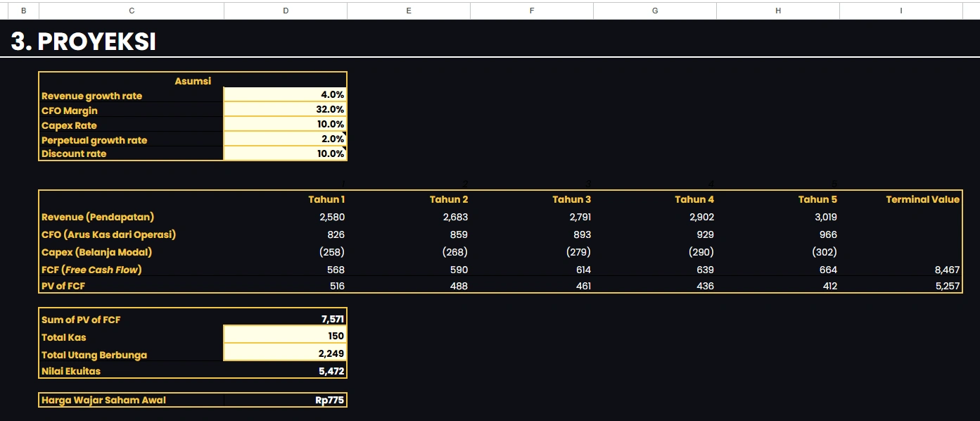Click the 'Asumsi' header cell
Viewport: 980px width, 421px height.
click(x=193, y=81)
